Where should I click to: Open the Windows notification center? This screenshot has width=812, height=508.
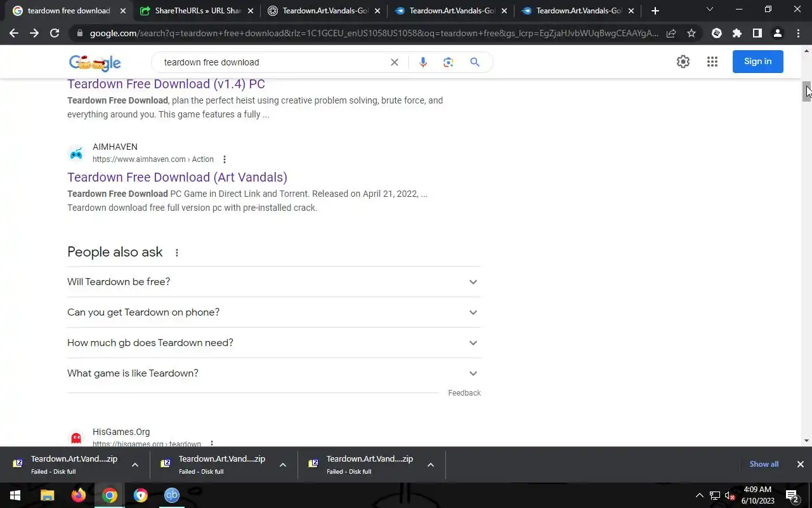(792, 495)
